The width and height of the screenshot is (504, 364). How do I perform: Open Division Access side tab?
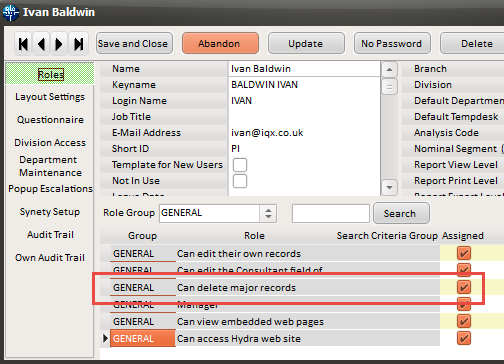[x=50, y=143]
